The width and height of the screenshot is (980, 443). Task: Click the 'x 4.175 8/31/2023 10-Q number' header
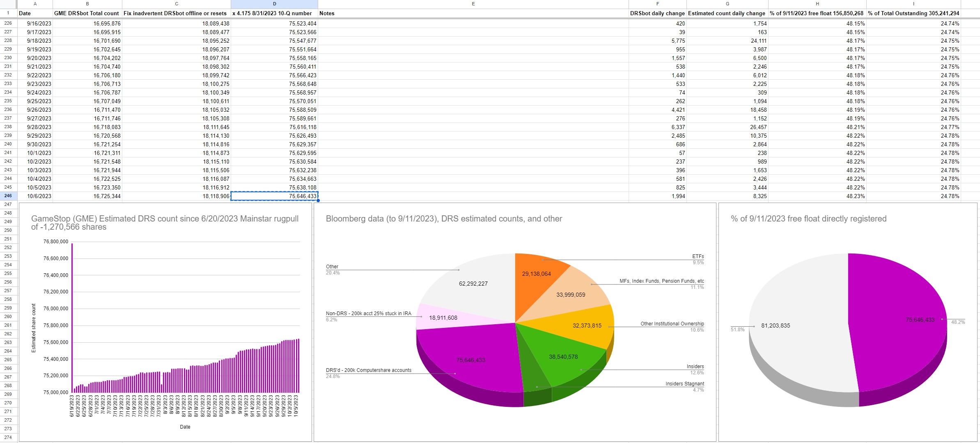coord(274,13)
